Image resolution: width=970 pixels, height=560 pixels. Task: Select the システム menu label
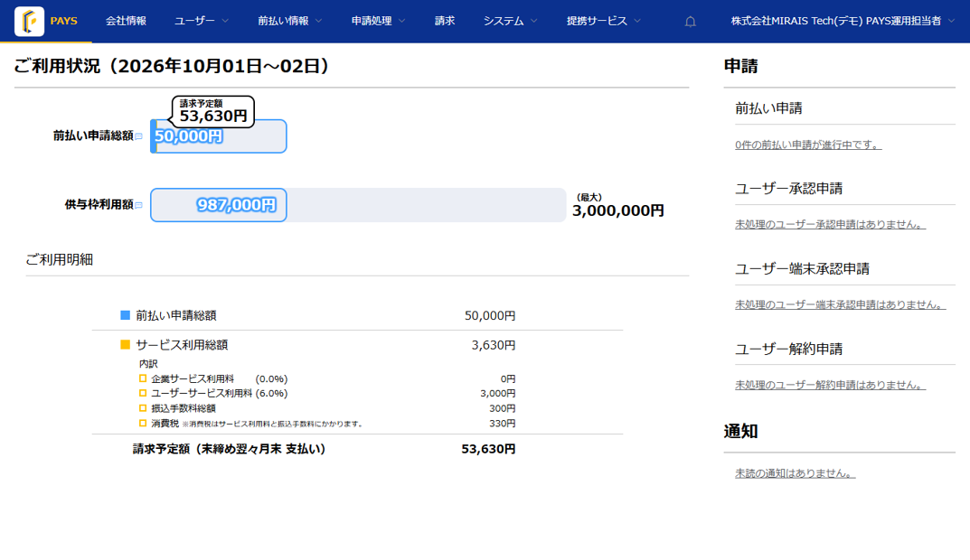(503, 21)
